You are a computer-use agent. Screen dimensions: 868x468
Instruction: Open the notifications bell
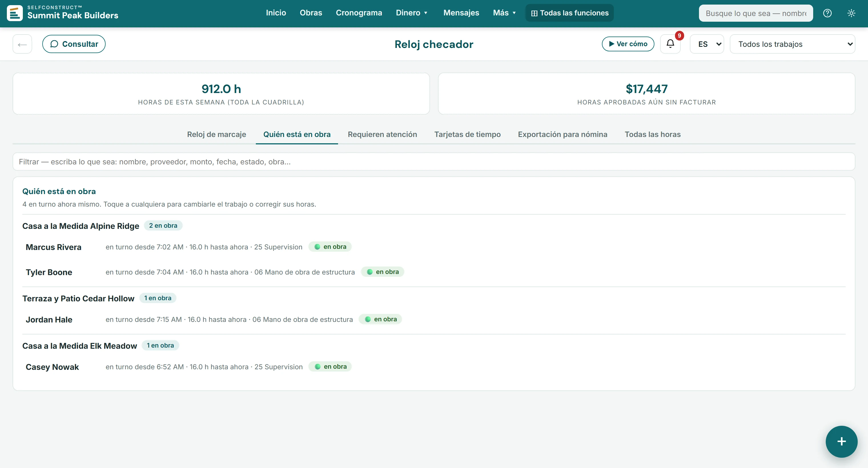tap(670, 44)
